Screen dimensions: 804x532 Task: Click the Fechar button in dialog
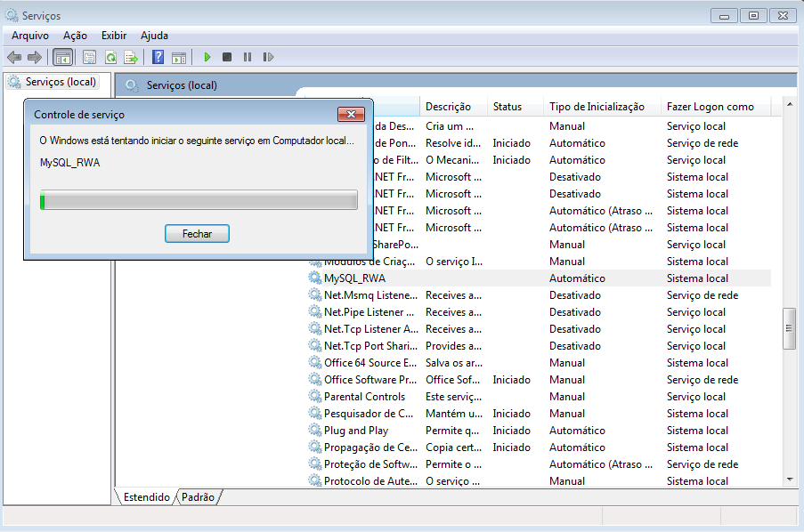[197, 234]
